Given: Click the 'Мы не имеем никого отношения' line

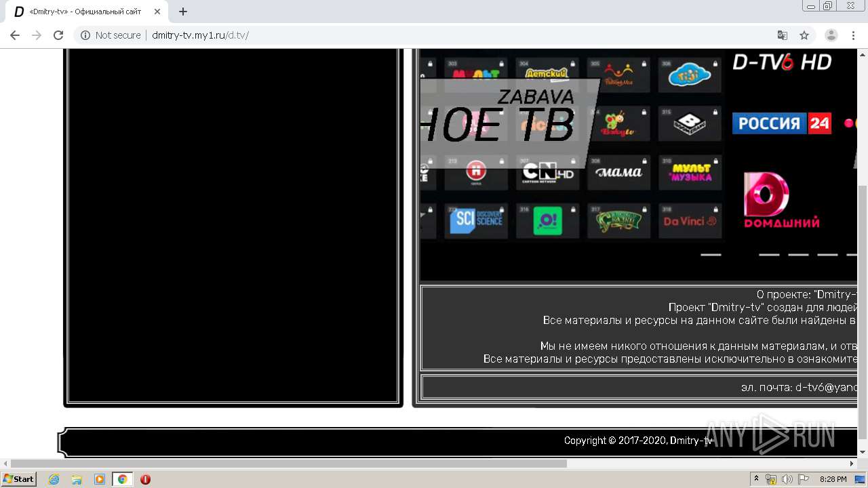Looking at the screenshot, I should click(699, 346).
